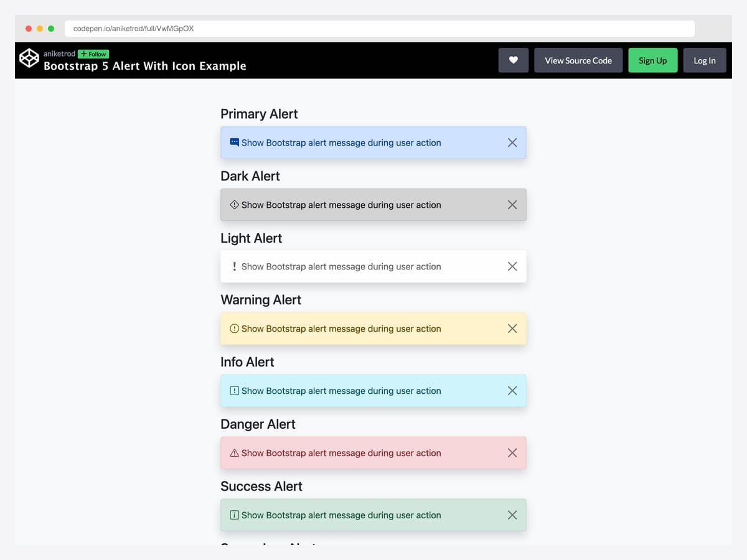Dismiss the Success alert with its X
Viewport: 747px width, 560px height.
(x=512, y=515)
